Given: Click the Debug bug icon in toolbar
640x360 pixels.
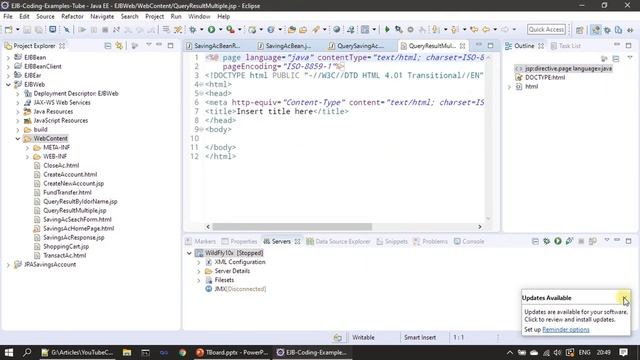Looking at the screenshot, I should [x=193, y=29].
